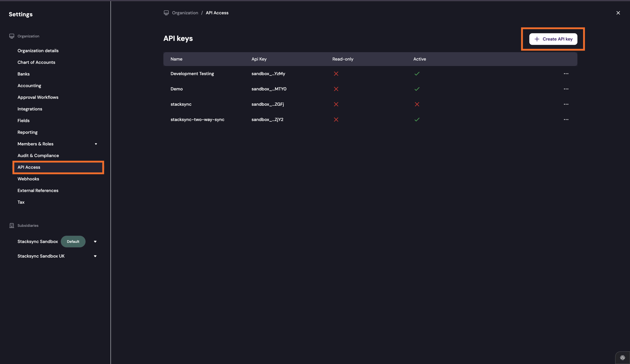Click the widget icon in bottom-right corner
Viewport: 630px width, 364px height.
click(x=622, y=357)
